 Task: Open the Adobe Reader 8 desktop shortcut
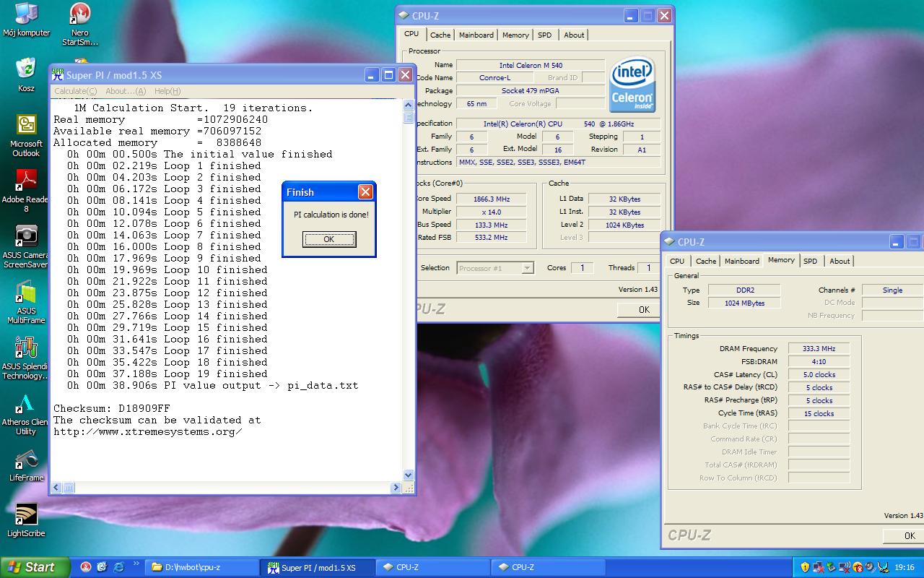pos(26,190)
